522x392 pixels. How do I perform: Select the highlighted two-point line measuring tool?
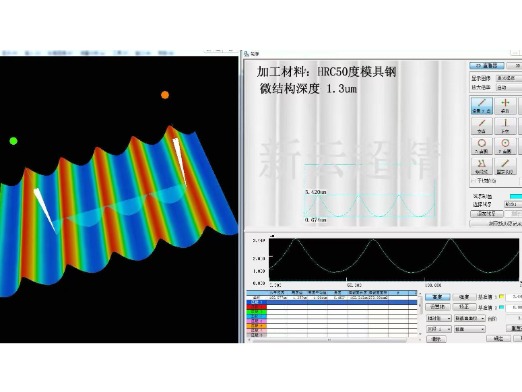click(481, 105)
